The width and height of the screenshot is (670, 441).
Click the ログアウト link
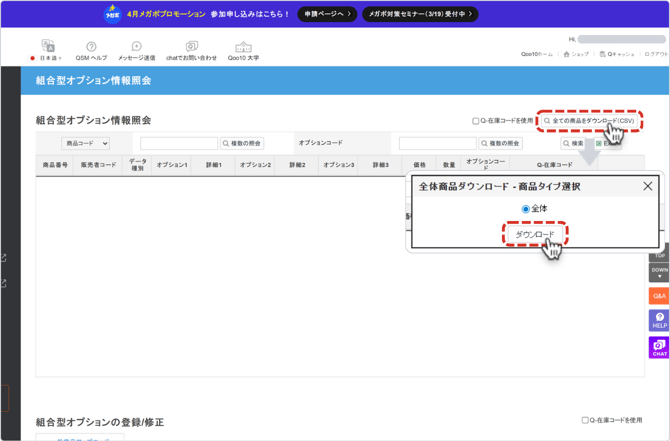tap(656, 54)
